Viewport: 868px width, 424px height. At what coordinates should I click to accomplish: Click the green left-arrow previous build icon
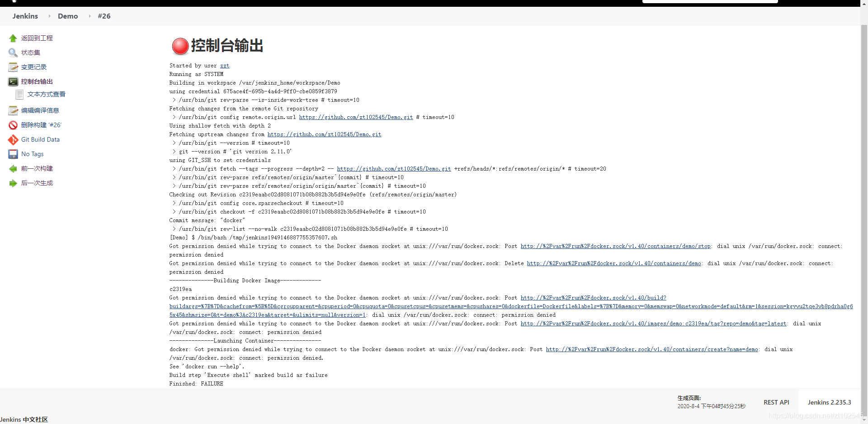pyautogui.click(x=13, y=169)
